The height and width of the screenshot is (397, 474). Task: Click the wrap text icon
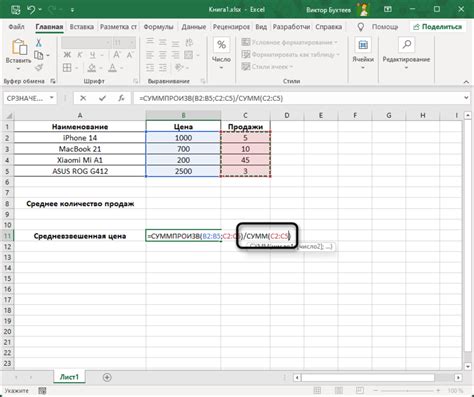pos(189,42)
